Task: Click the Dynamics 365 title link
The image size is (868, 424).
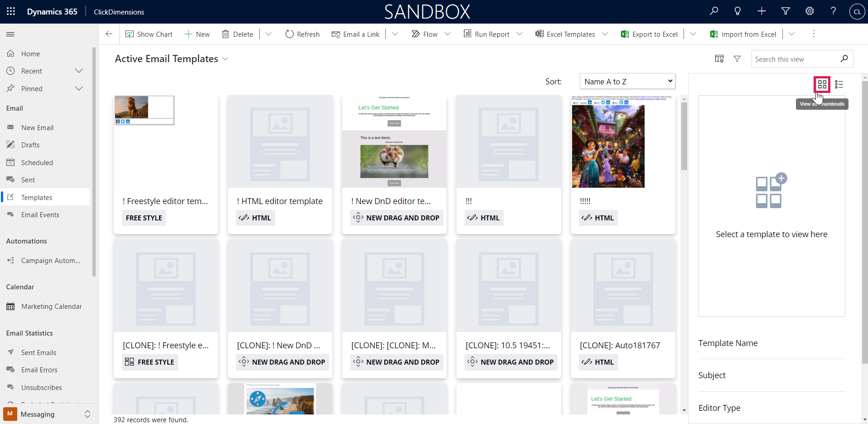Action: tap(52, 11)
